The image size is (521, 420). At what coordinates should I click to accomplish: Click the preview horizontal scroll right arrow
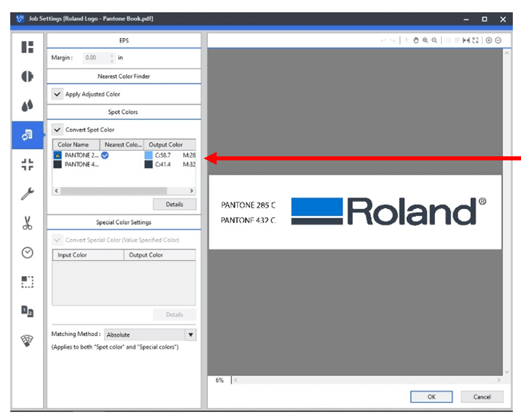coord(499,380)
